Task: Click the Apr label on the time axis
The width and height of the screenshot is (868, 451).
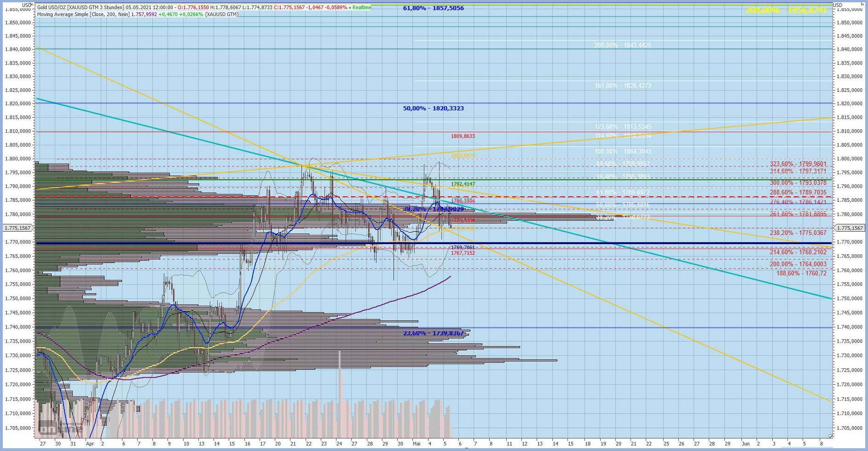Action: pos(90,444)
